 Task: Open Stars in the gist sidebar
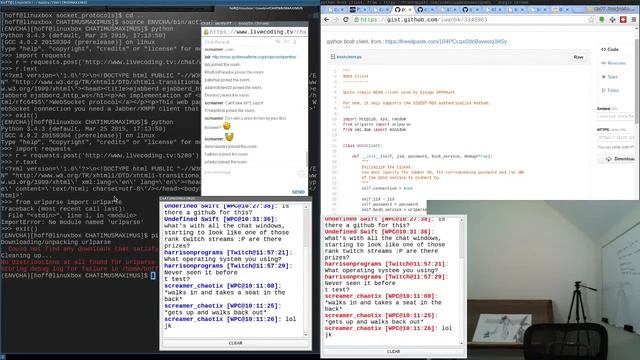tap(610, 77)
